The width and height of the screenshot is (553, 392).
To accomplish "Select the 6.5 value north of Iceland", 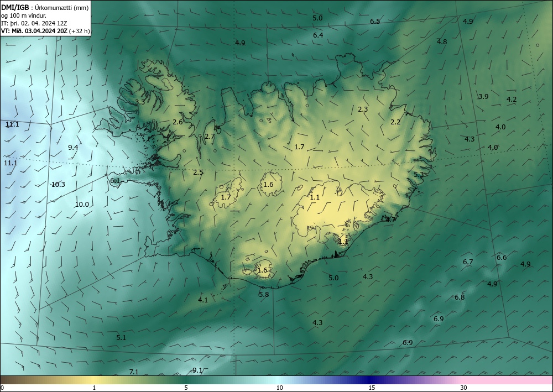I will (375, 22).
